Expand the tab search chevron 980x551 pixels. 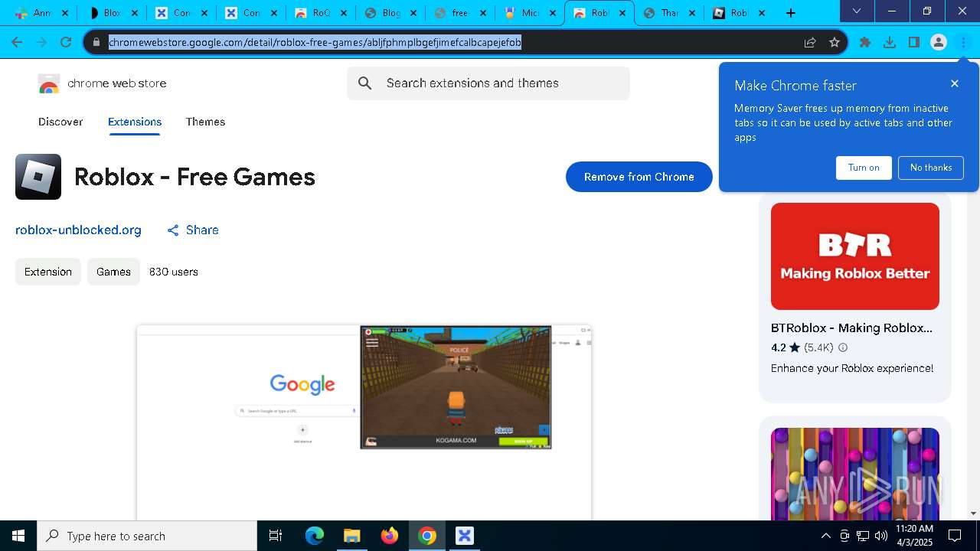point(857,11)
